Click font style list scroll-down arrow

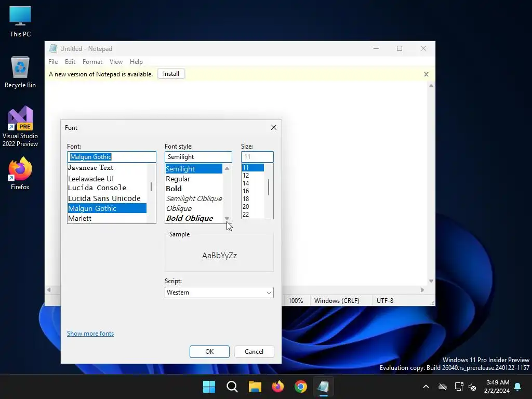227,219
